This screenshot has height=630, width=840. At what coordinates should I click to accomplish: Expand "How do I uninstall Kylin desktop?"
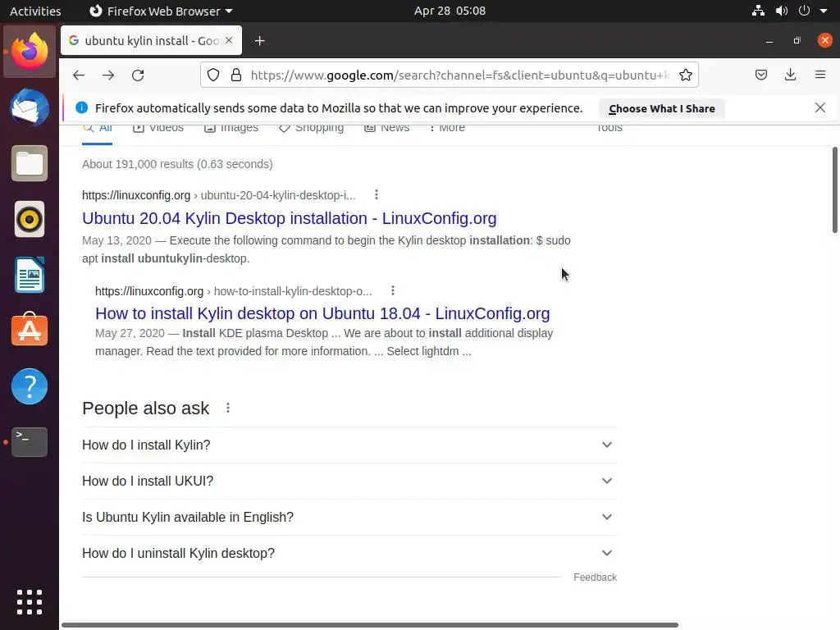click(349, 553)
